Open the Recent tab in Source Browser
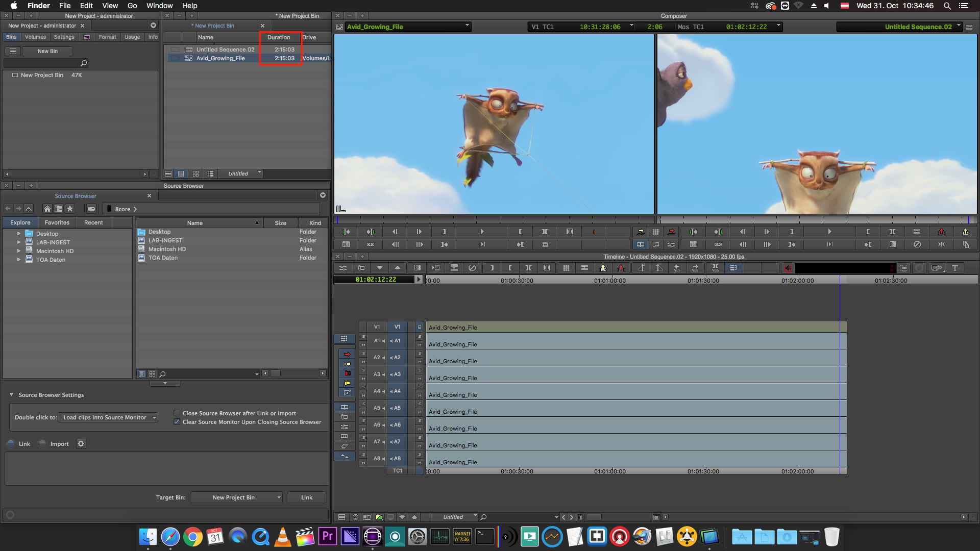980x551 pixels. pos(93,222)
